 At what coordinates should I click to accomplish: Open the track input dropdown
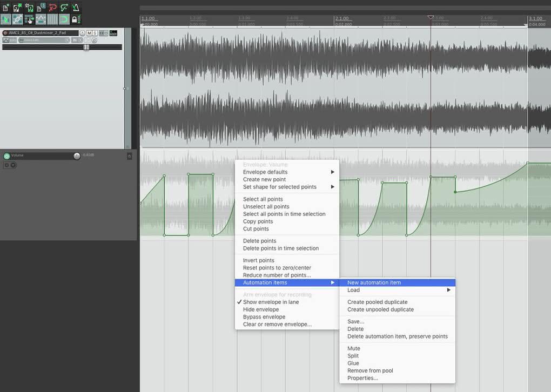(x=45, y=40)
